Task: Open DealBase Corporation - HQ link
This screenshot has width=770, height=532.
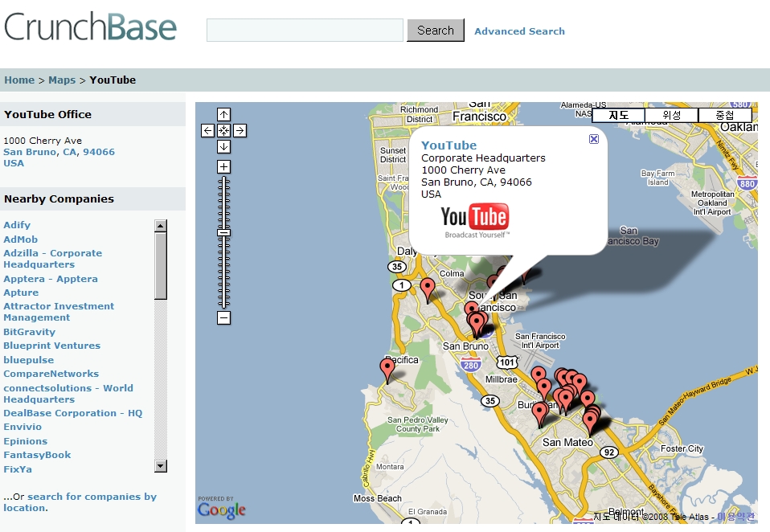Action: tap(73, 413)
